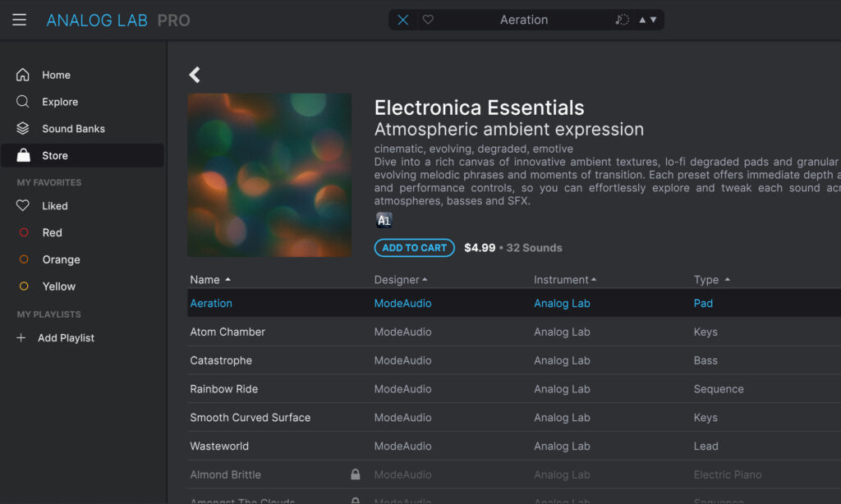Click Keys type in Atom Chamber row
Image resolution: width=841 pixels, height=504 pixels.
click(x=705, y=332)
